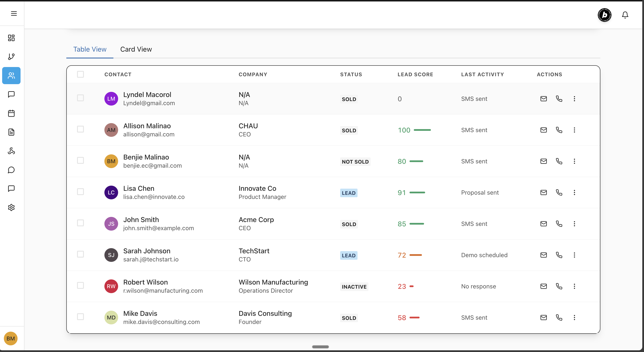The height and width of the screenshot is (352, 644).
Task: Click the git branch pipeline sidebar icon
Action: coord(11,57)
